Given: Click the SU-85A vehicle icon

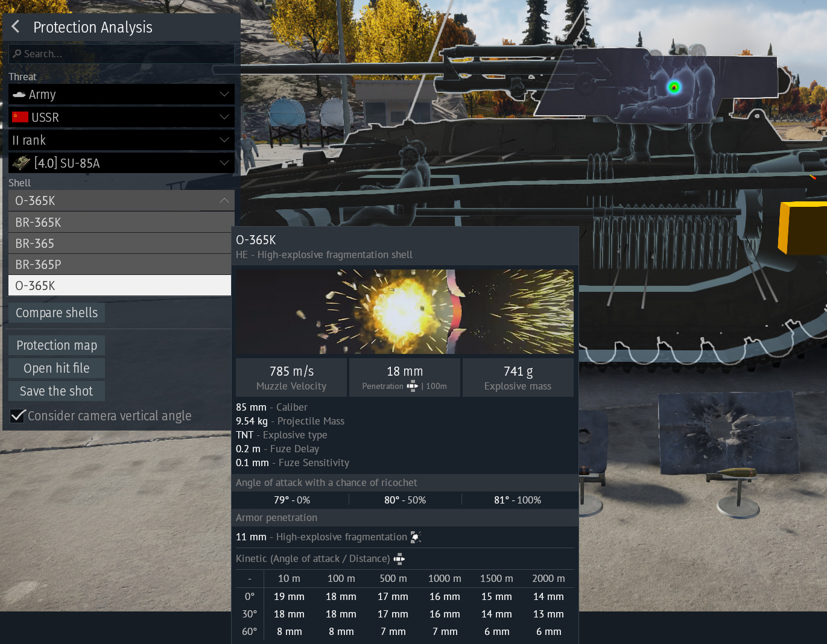Looking at the screenshot, I should tap(21, 163).
